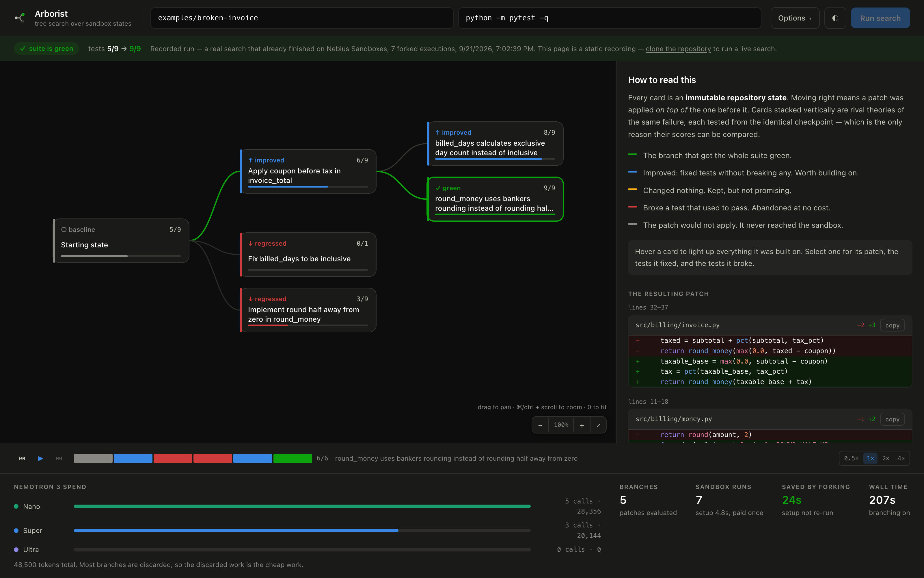Screen dimensions: 924x578
Task: Open the Options dropdown
Action: pyautogui.click(x=795, y=18)
